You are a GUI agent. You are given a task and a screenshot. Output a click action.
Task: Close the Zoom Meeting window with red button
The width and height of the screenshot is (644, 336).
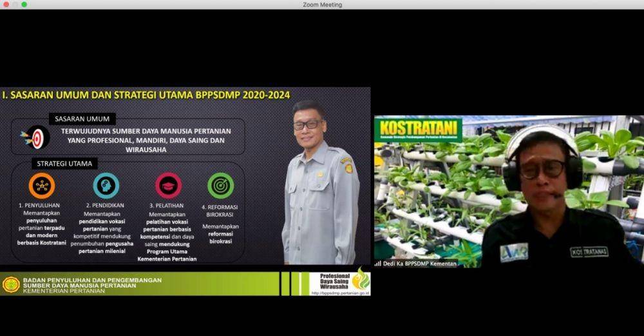[6, 5]
